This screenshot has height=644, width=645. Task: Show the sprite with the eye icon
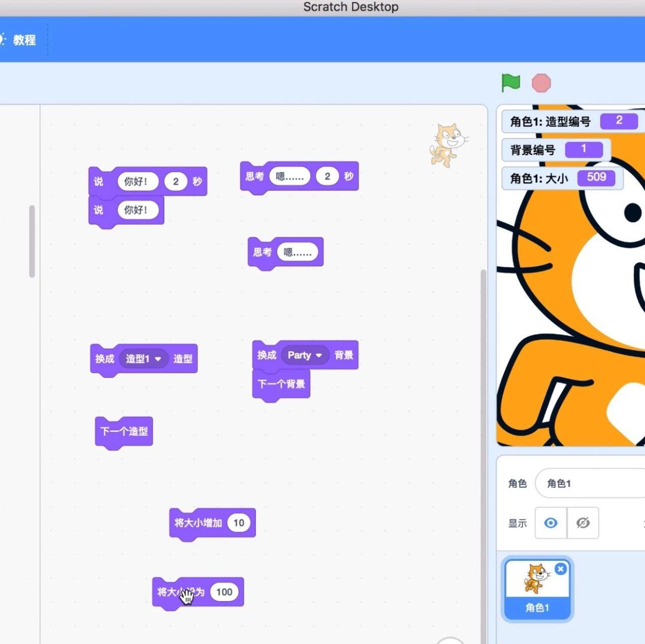pyautogui.click(x=551, y=523)
